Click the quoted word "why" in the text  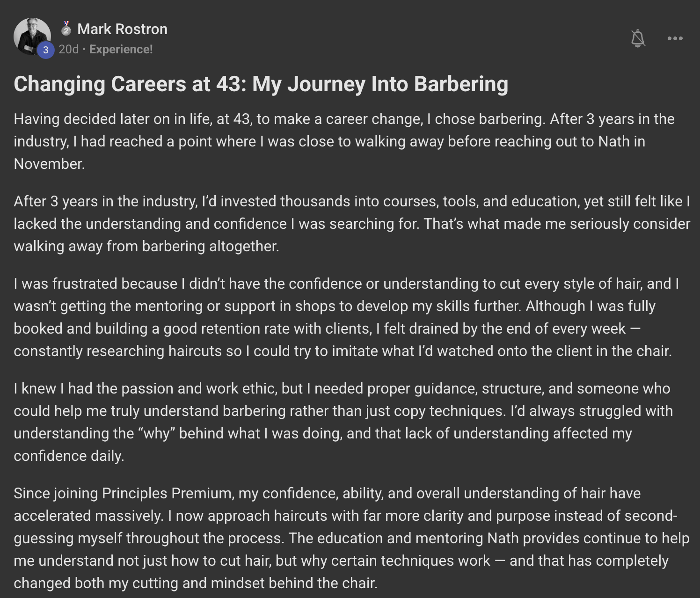pyautogui.click(x=157, y=433)
